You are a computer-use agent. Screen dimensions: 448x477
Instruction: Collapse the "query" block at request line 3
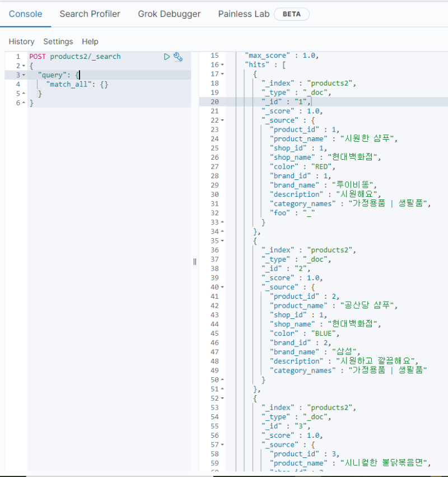(x=24, y=75)
